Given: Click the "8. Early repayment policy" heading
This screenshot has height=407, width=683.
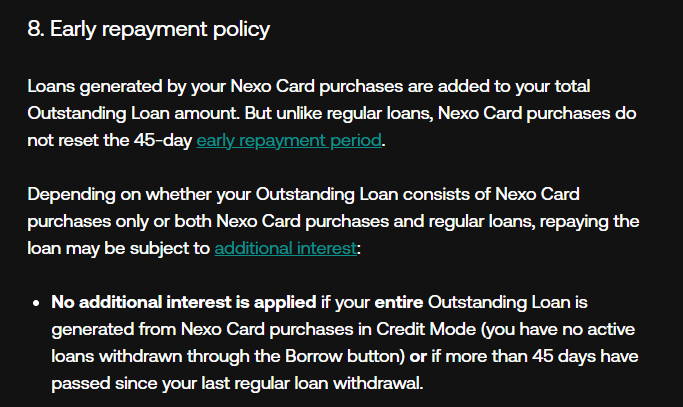Looking at the screenshot, I should pos(149,30).
